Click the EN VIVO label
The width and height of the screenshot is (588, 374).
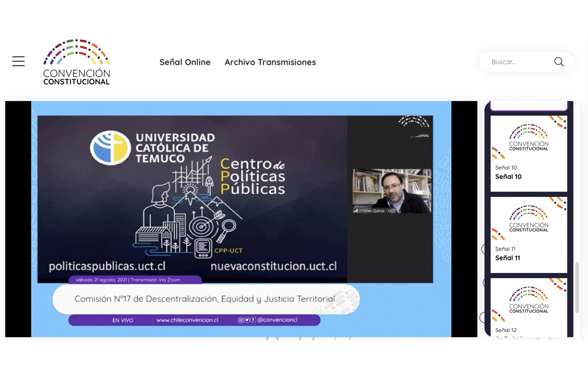pyautogui.click(x=123, y=320)
